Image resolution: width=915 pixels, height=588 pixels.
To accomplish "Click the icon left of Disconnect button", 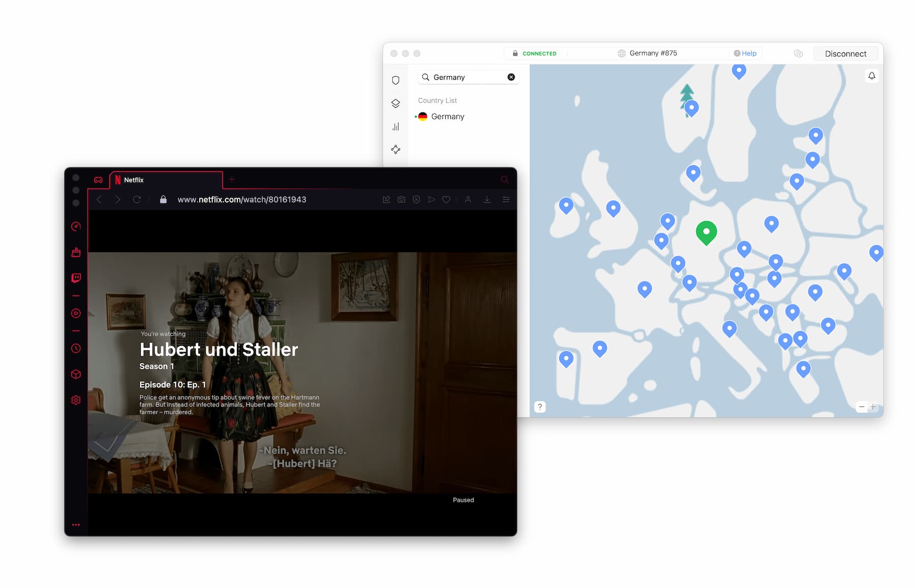I will [798, 54].
